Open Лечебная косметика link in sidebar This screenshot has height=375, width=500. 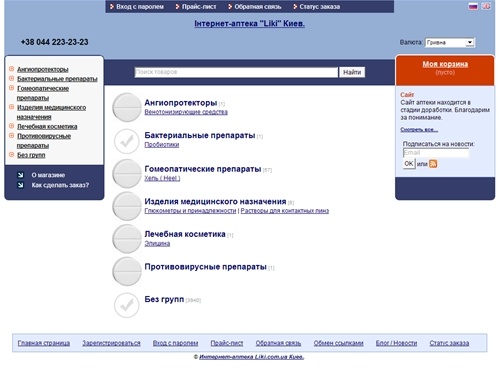47,126
